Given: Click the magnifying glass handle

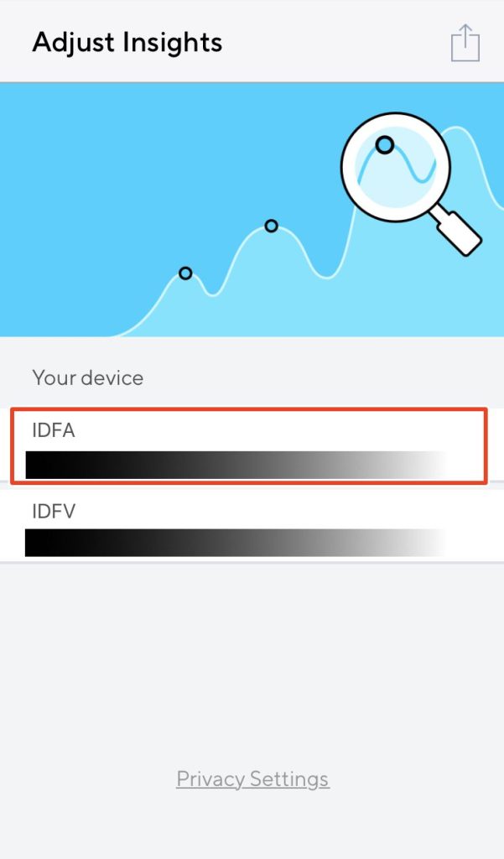Looking at the screenshot, I should point(456,229).
